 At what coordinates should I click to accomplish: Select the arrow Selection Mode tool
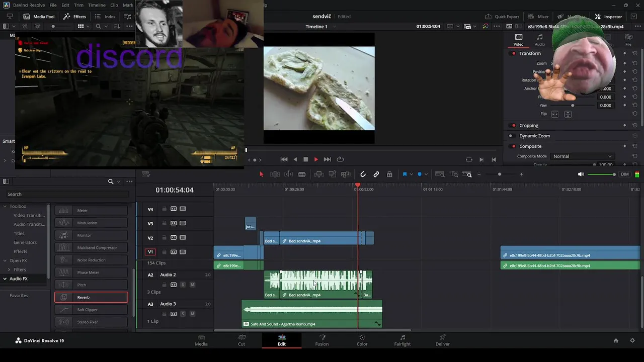tap(261, 174)
